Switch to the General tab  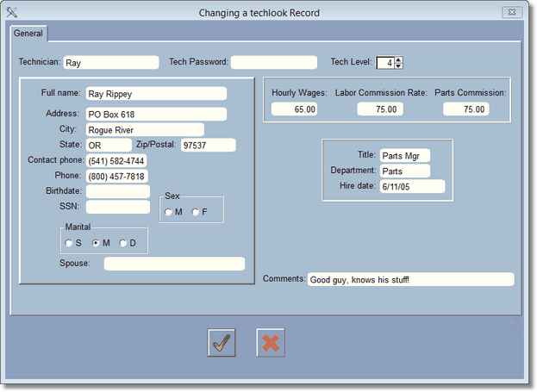28,34
